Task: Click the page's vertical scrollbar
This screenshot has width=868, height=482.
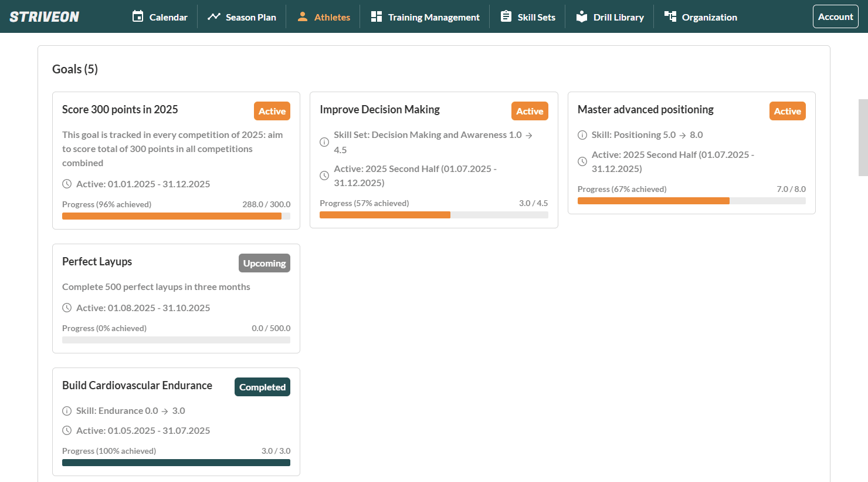Action: [x=863, y=137]
